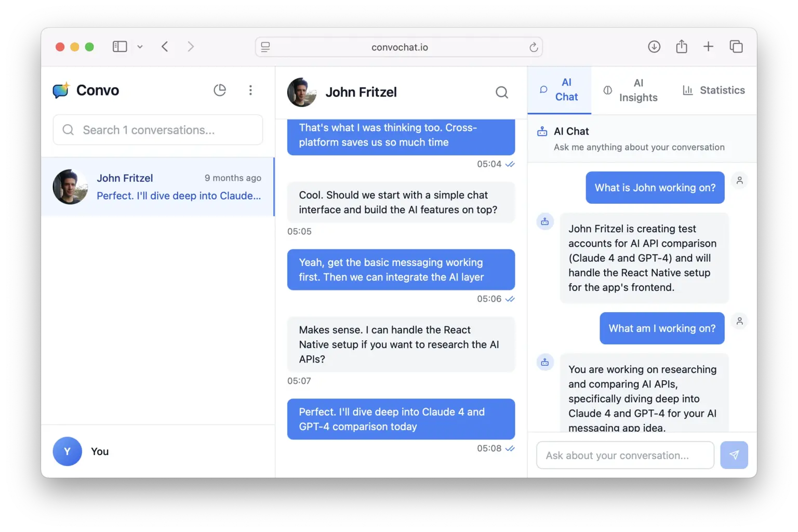The height and width of the screenshot is (532, 798).
Task: Reload the page with the refresh button
Action: coord(534,47)
